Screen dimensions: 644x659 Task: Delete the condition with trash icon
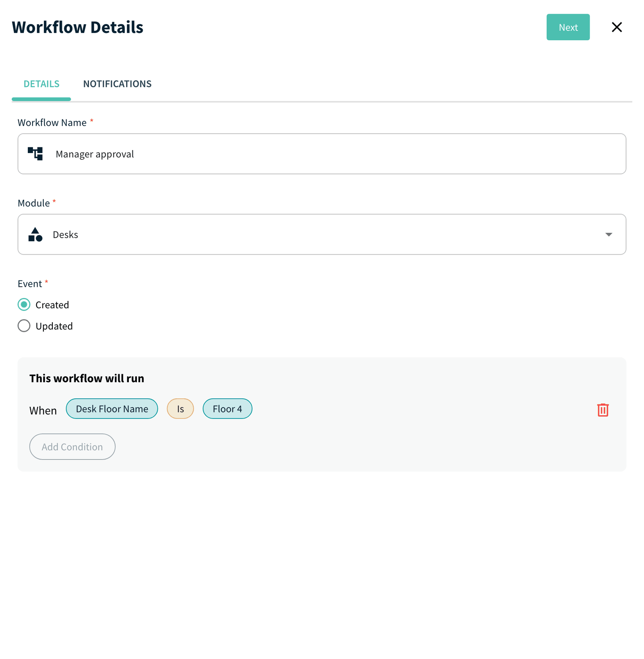pyautogui.click(x=603, y=410)
